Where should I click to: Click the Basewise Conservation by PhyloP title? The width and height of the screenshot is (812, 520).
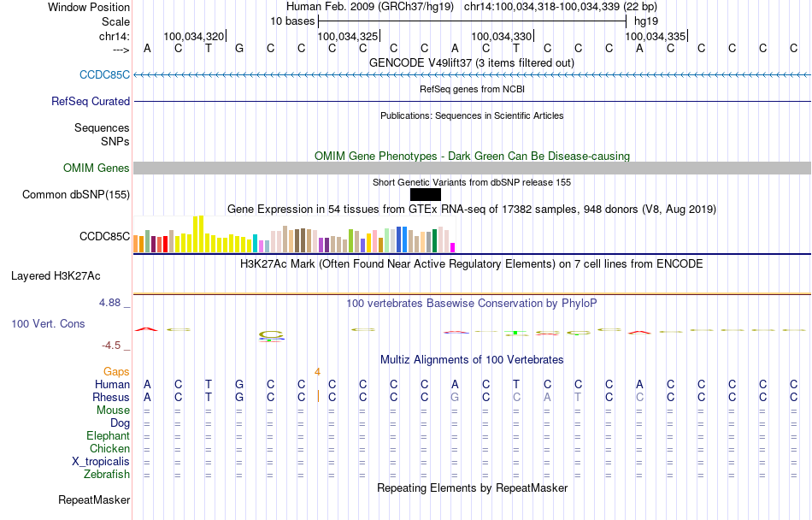472,303
